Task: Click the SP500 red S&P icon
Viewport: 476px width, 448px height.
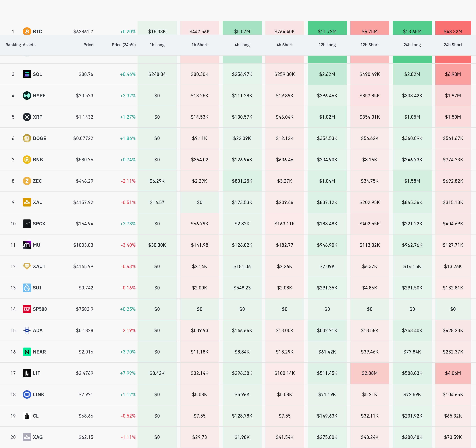Action: coord(27,309)
